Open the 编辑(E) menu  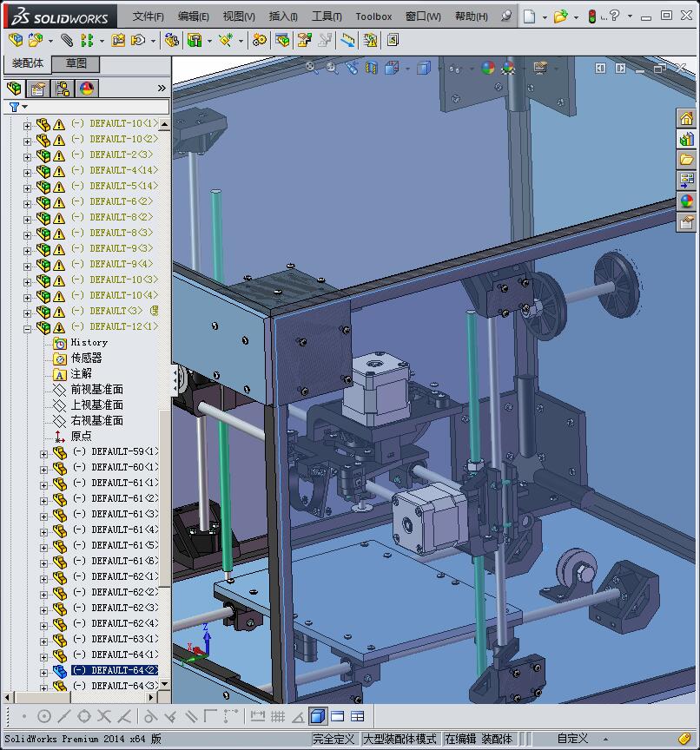(x=194, y=16)
